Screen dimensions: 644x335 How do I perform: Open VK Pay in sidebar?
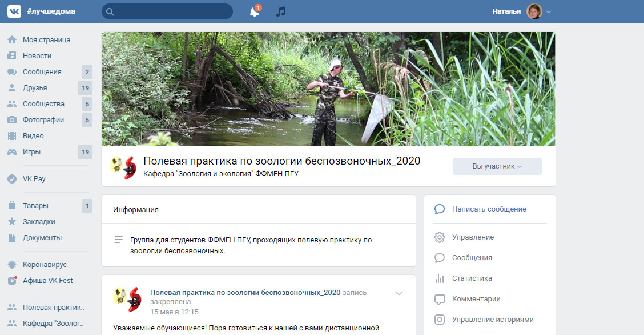pyautogui.click(x=34, y=179)
